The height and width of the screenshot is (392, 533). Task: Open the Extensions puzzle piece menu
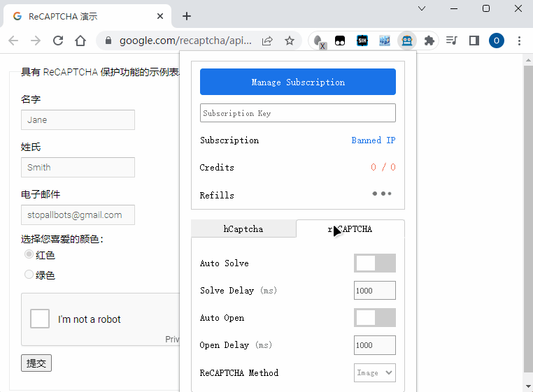[x=429, y=41]
